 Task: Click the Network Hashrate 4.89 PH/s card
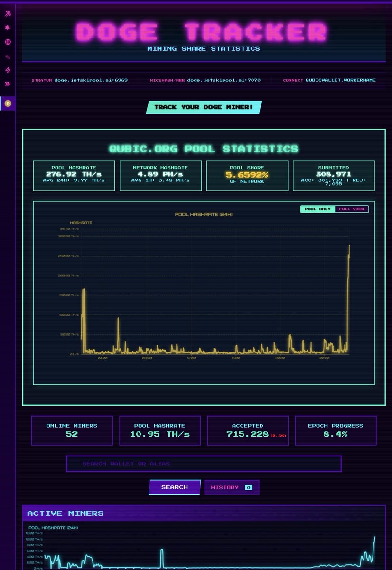(x=160, y=176)
